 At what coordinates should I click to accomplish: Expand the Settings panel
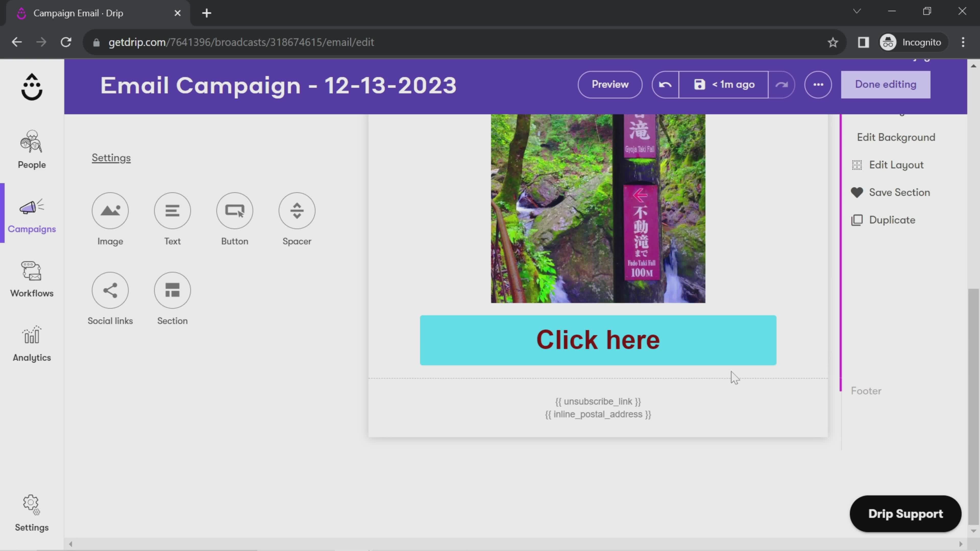pyautogui.click(x=111, y=157)
